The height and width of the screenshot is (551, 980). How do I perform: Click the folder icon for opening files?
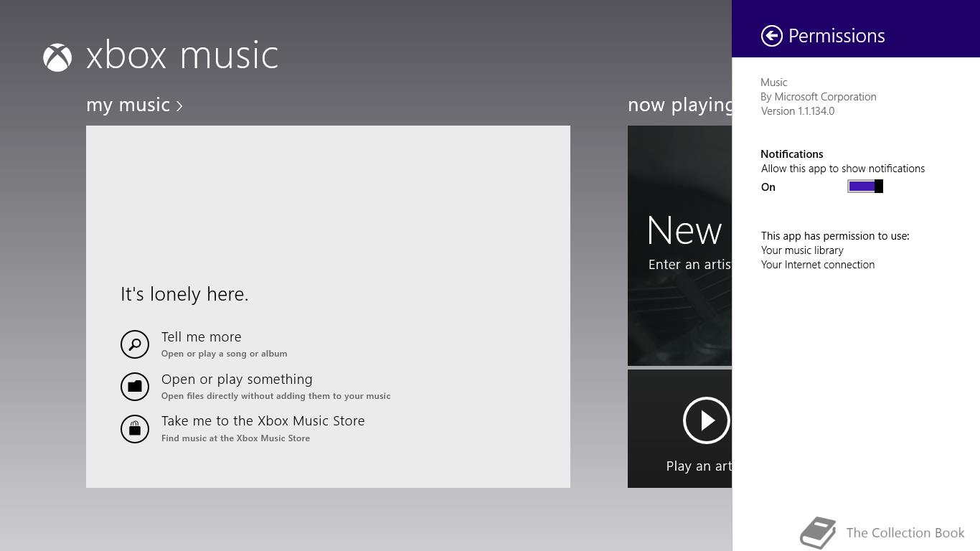pos(135,387)
